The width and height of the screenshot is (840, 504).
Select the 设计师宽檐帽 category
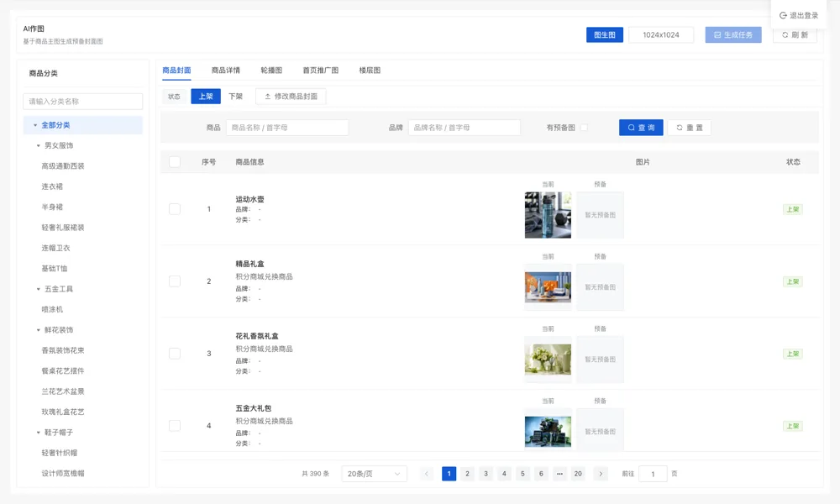(x=63, y=473)
